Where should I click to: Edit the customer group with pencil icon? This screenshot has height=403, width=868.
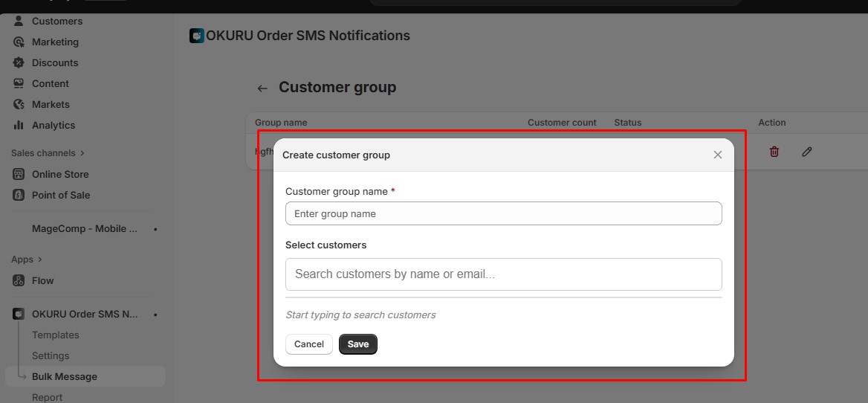click(x=807, y=152)
